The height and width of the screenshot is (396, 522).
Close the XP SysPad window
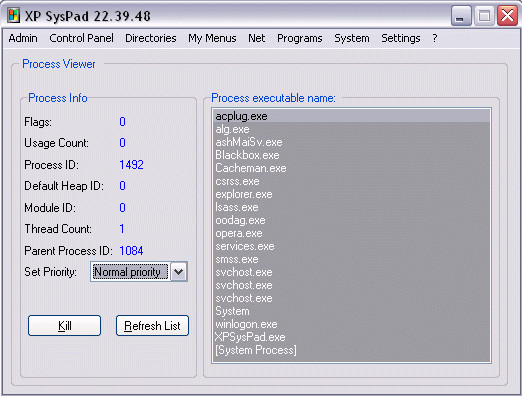(507, 15)
